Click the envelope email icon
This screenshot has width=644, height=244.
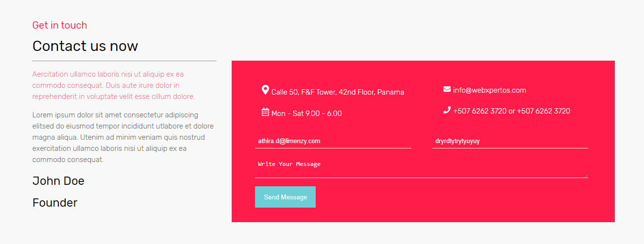tap(447, 89)
